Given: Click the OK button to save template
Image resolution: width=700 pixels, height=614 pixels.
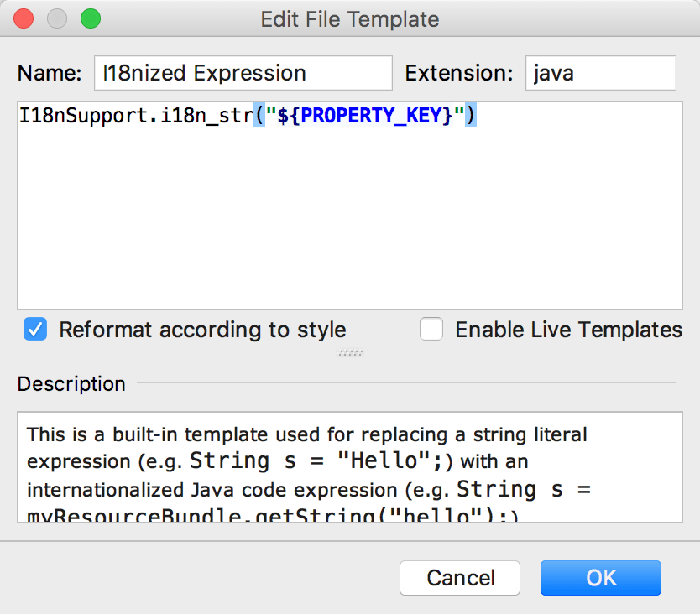Looking at the screenshot, I should (600, 578).
